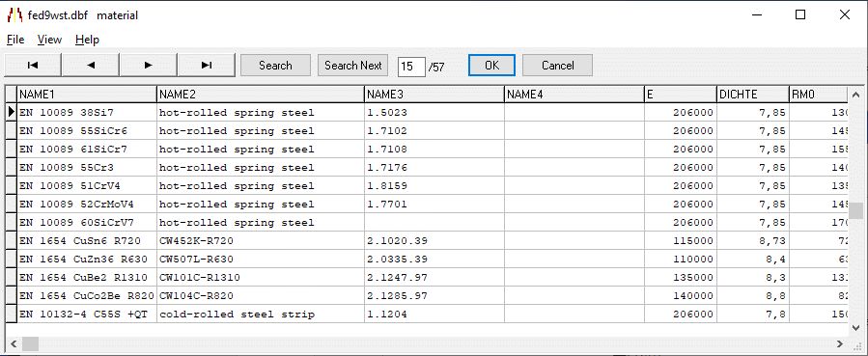Click the fed9wst.dbf application icon in title bar
The height and width of the screenshot is (356, 868).
coord(14,14)
